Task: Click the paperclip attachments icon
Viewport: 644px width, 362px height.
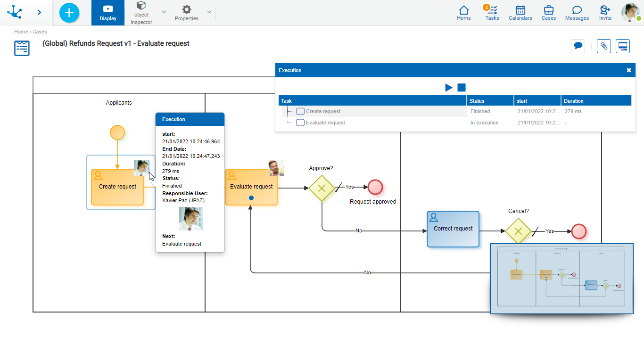Action: pyautogui.click(x=604, y=46)
